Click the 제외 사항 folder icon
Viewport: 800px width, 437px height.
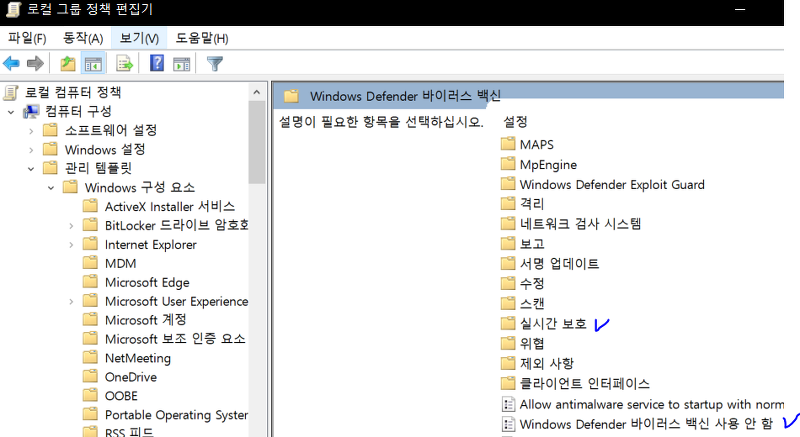coord(508,363)
